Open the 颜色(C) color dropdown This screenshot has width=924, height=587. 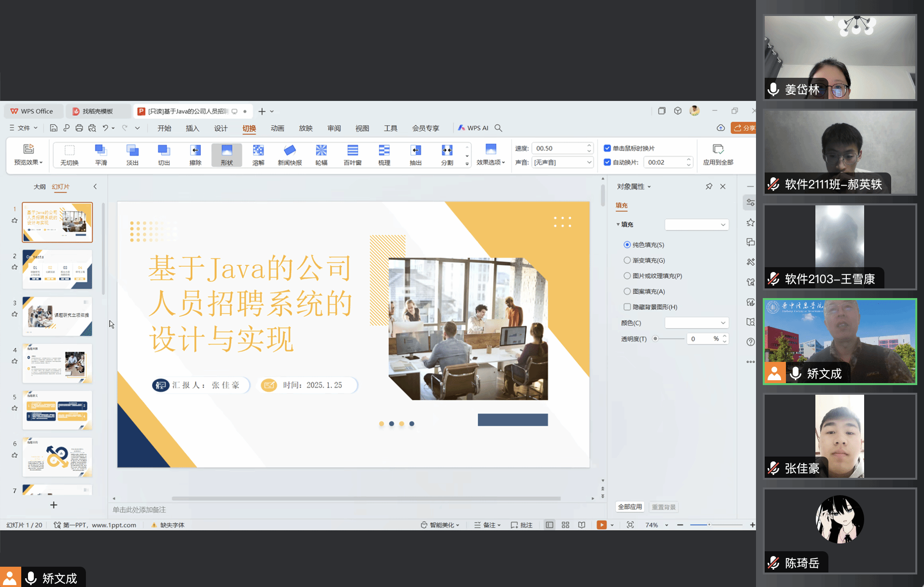(697, 323)
